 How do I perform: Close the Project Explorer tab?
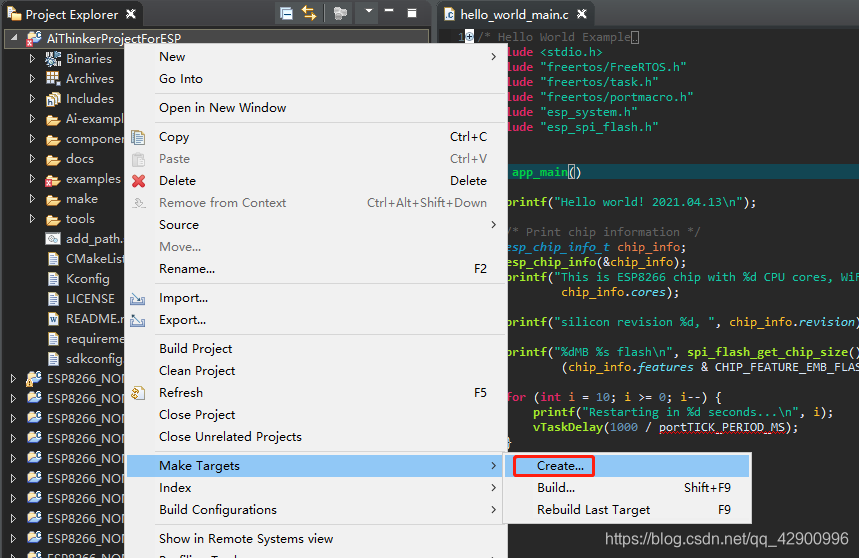[131, 14]
